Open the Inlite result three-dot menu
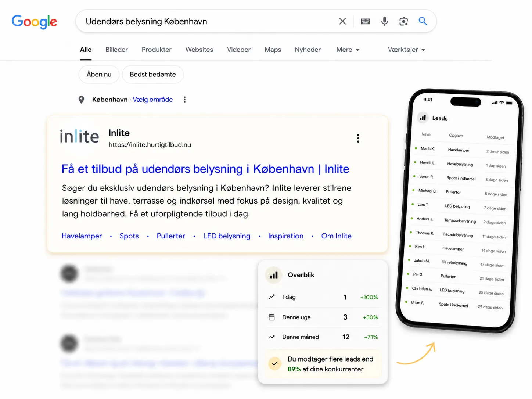The height and width of the screenshot is (399, 532). 358,138
